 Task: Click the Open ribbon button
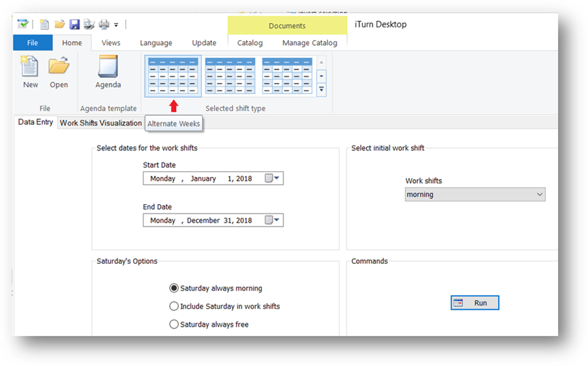59,72
